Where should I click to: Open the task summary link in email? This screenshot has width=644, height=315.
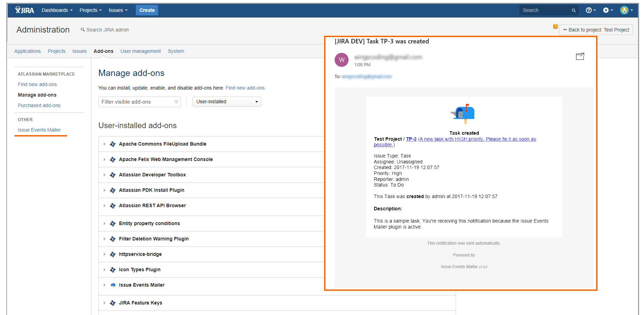coord(455,142)
